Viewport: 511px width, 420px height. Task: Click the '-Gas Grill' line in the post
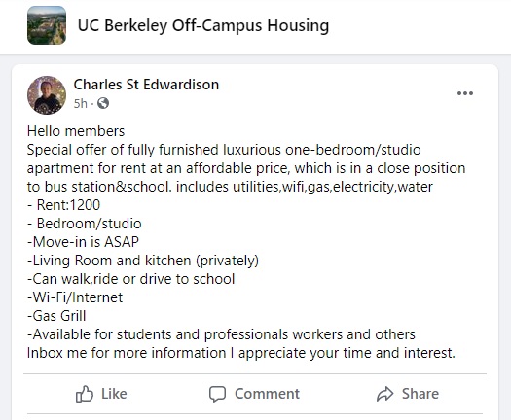[x=56, y=316]
